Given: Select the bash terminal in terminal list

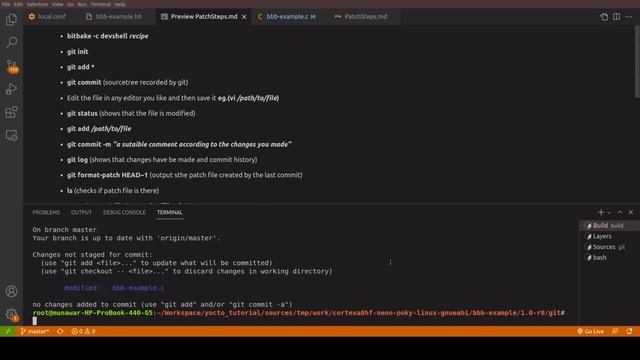Looking at the screenshot, I should coord(609,258).
